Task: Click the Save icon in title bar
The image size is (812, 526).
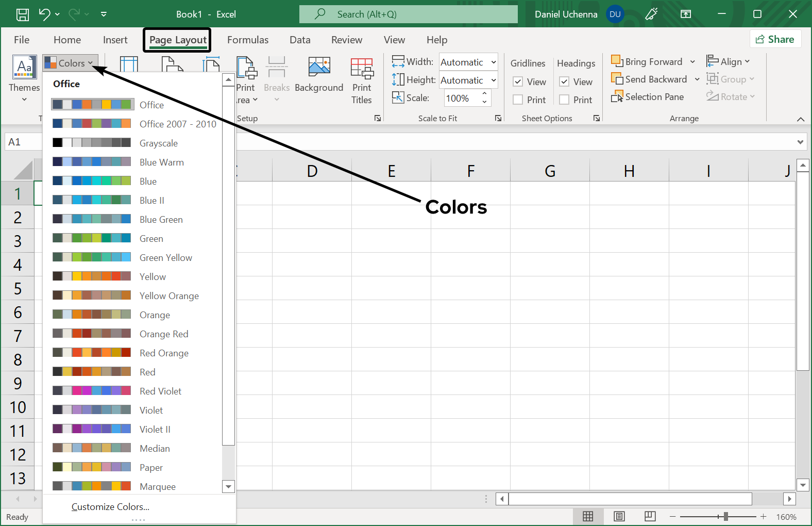Action: point(23,14)
